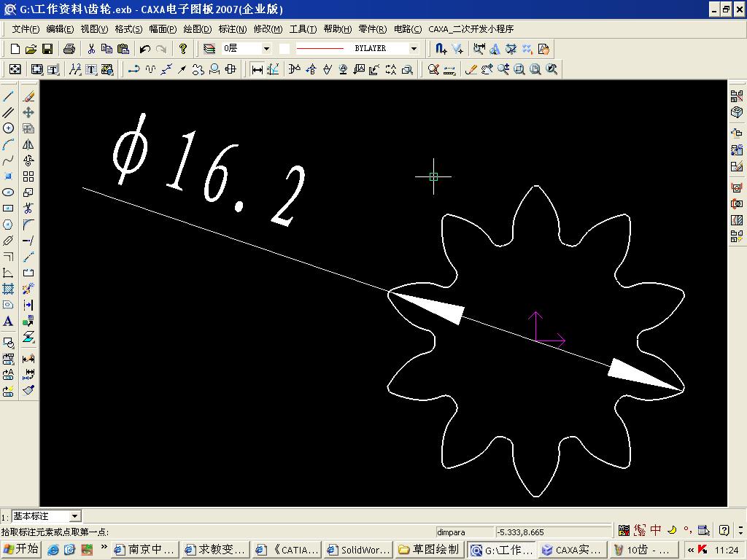This screenshot has height=560, width=747.
Task: Click the Ф16.2 dimension text in drawing
Action: [209, 170]
